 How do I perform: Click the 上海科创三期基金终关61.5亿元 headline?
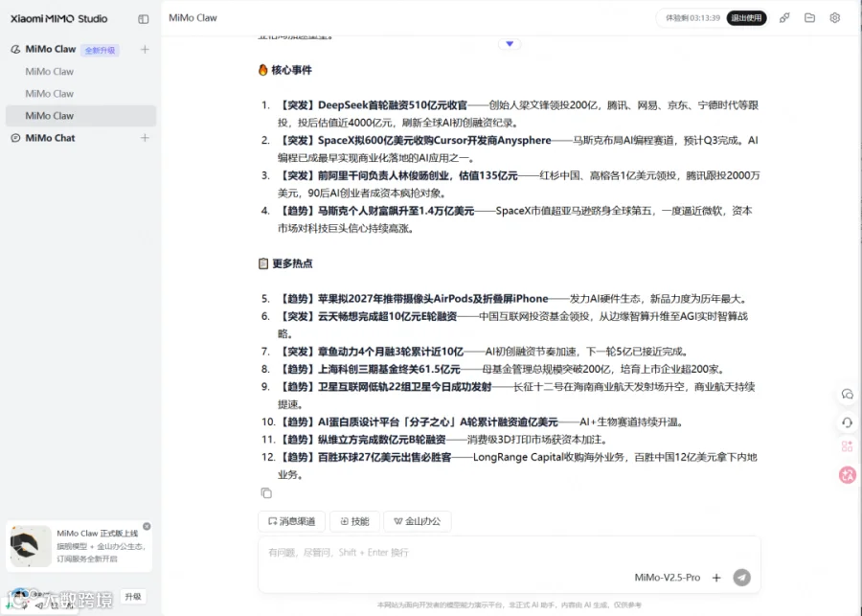pos(389,369)
